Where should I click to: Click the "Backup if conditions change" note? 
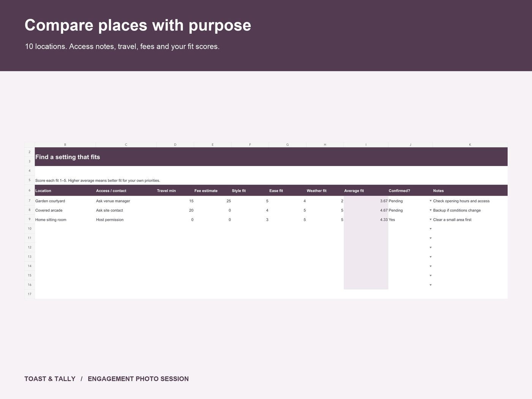[x=457, y=210]
